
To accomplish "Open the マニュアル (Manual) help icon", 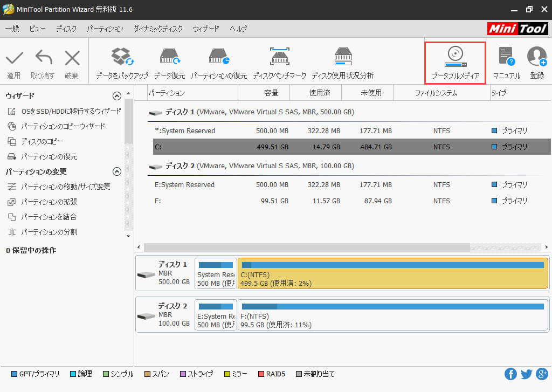I will coord(507,61).
